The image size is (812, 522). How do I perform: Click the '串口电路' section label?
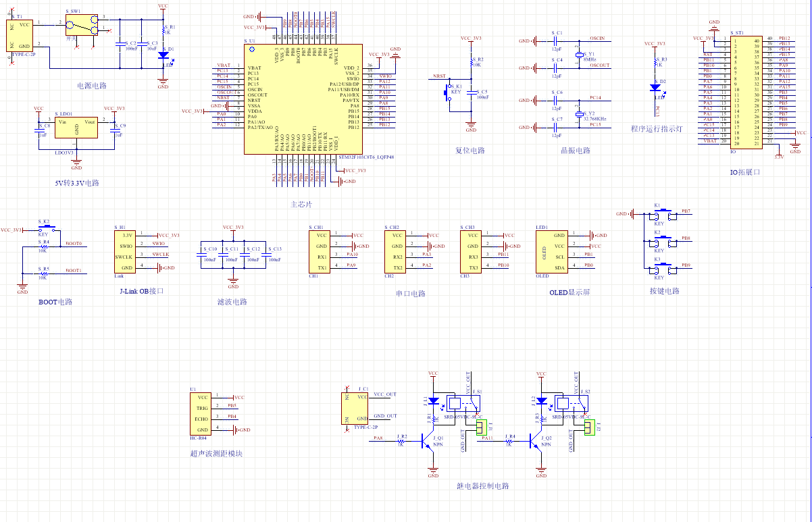[411, 294]
